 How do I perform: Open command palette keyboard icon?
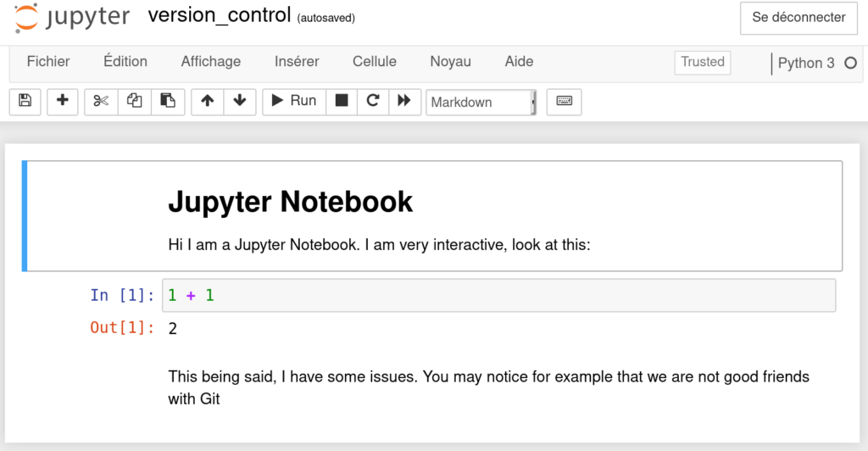[564, 101]
